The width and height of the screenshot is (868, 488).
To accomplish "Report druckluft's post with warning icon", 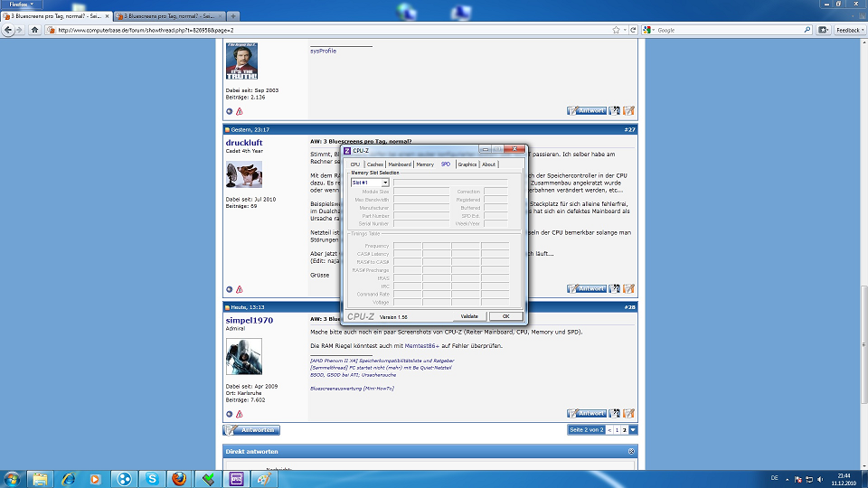I will click(240, 289).
